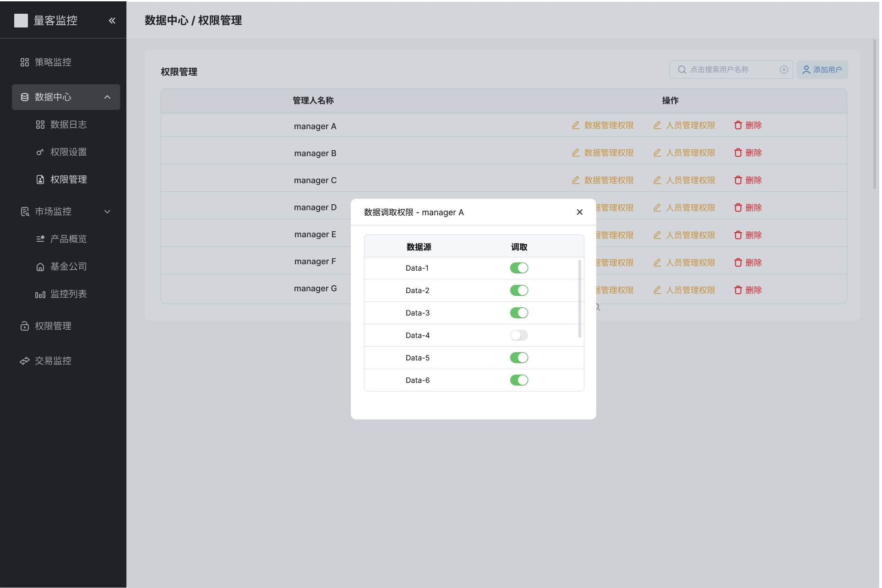882x588 pixels.
Task: Clear the search field using X icon
Action: [x=784, y=70]
